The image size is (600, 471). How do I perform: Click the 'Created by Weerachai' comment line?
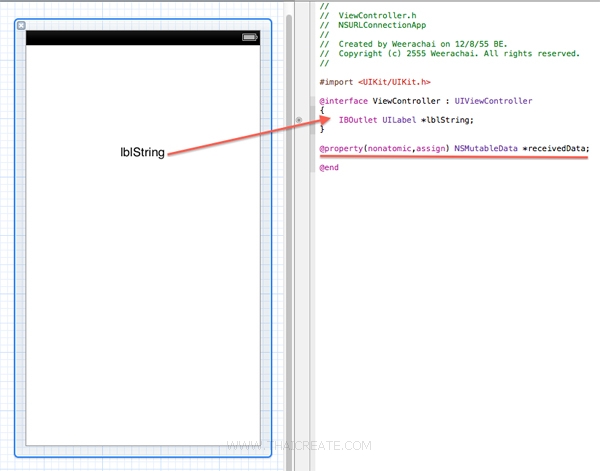pyautogui.click(x=413, y=44)
